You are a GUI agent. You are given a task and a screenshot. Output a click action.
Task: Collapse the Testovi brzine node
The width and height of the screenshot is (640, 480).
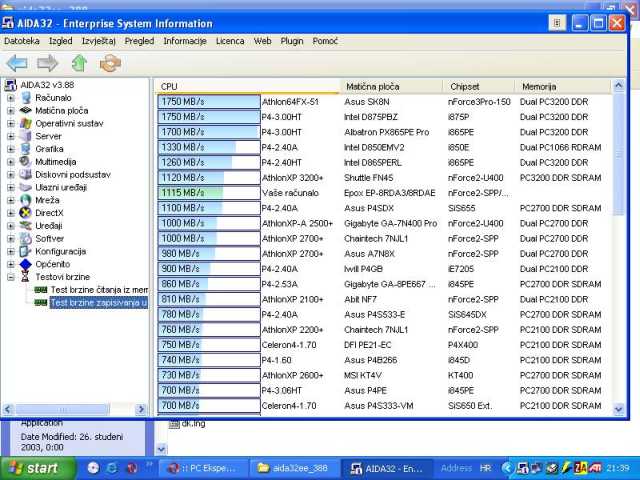(x=11, y=277)
